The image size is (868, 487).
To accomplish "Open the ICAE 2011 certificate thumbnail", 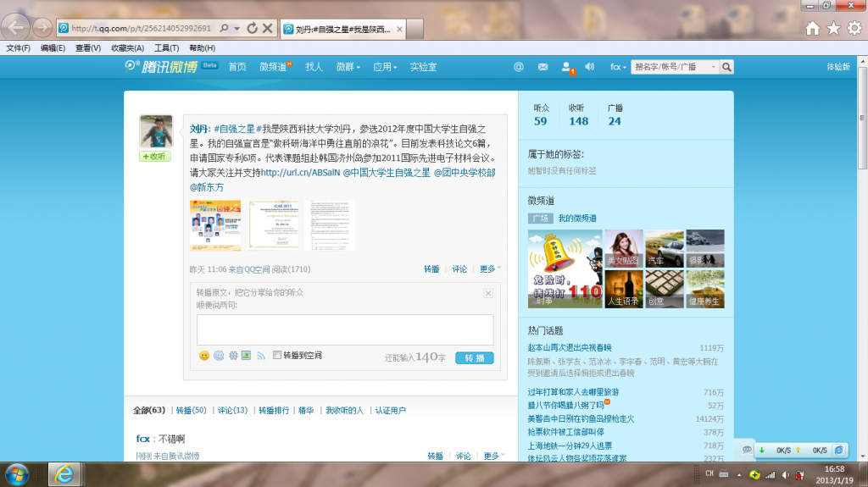I will pos(274,226).
